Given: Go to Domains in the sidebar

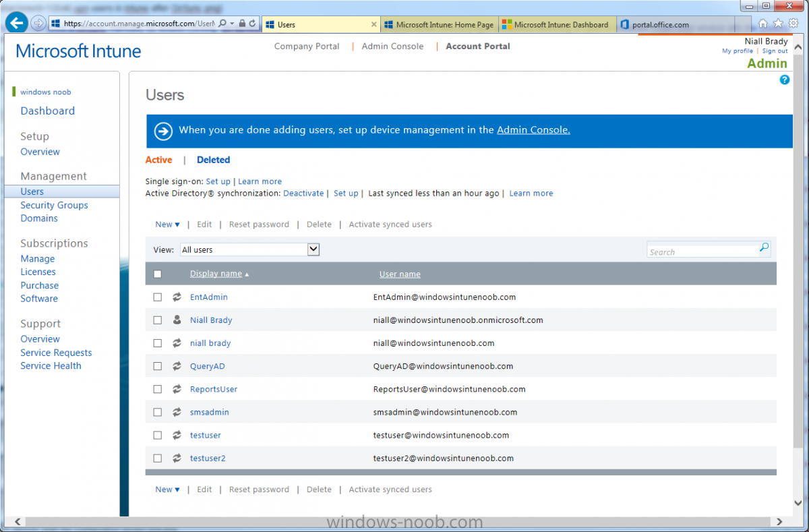Looking at the screenshot, I should click(x=39, y=218).
